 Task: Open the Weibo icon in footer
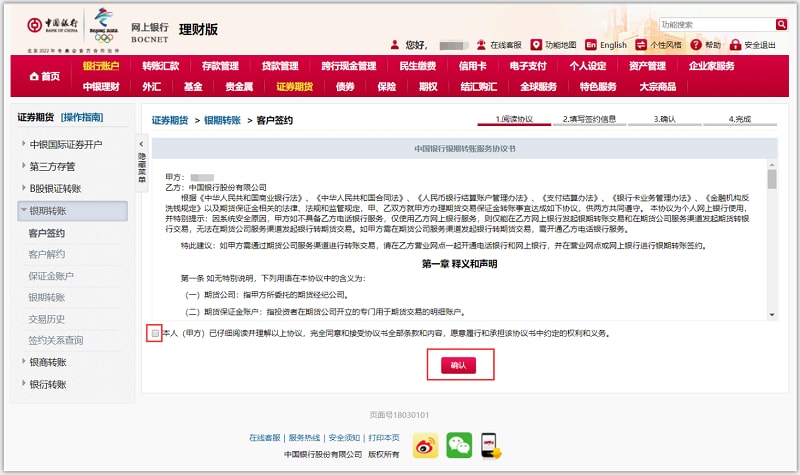(x=426, y=442)
